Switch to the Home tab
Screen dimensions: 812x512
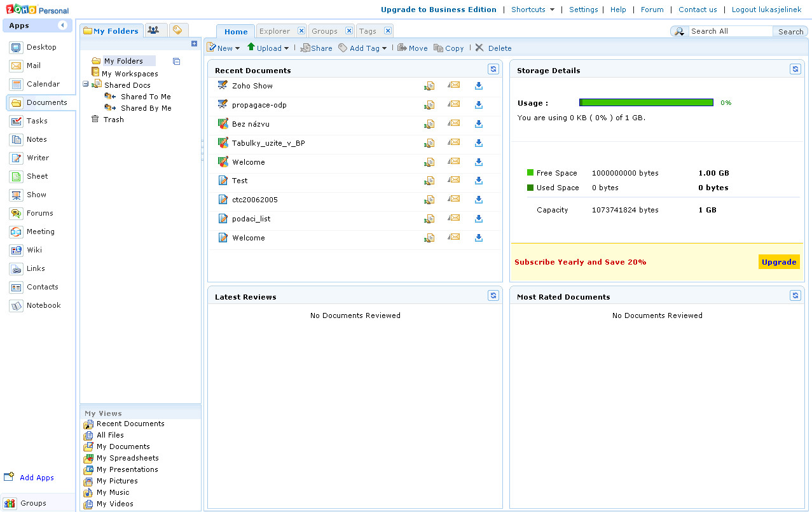coord(236,31)
